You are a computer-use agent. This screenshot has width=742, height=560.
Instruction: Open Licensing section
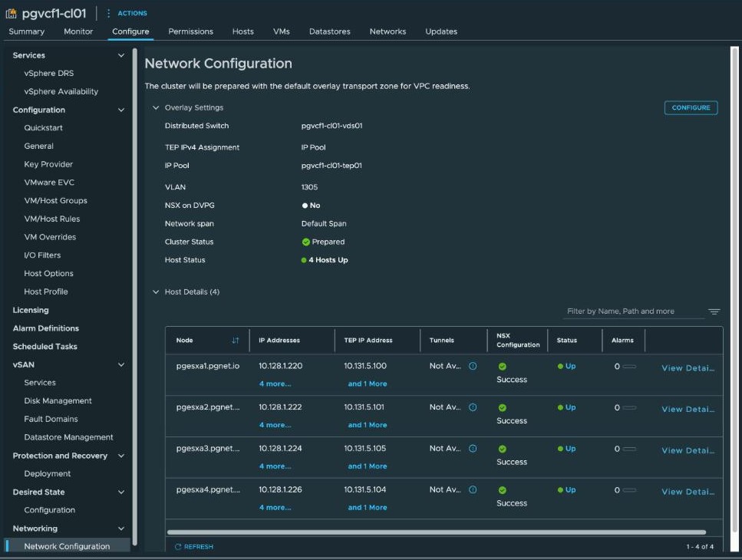(x=31, y=310)
